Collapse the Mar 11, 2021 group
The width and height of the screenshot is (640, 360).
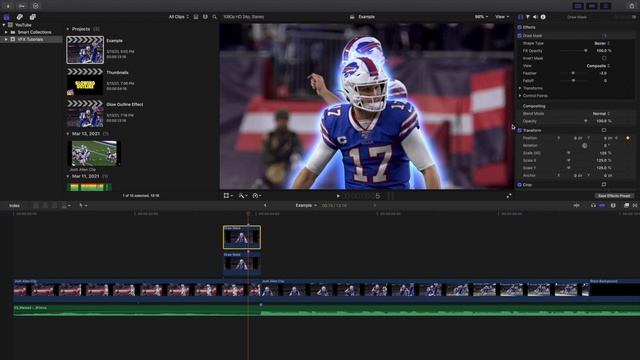coord(68,176)
